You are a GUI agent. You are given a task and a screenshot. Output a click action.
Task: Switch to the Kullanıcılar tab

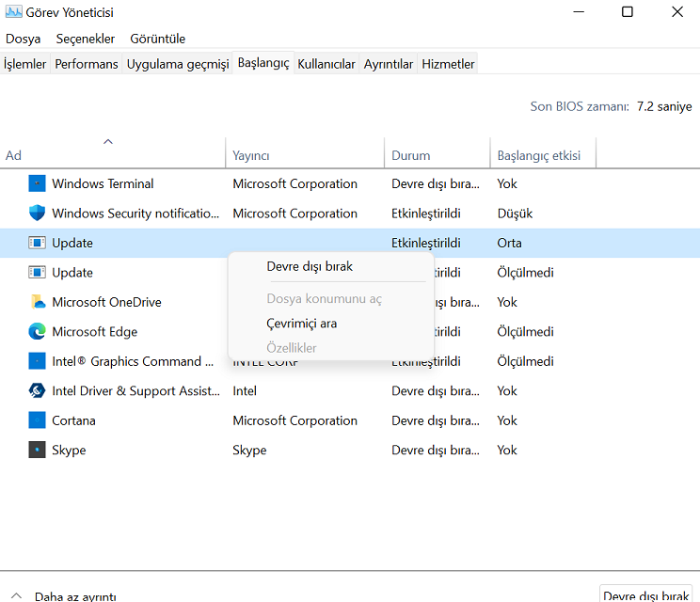(326, 64)
